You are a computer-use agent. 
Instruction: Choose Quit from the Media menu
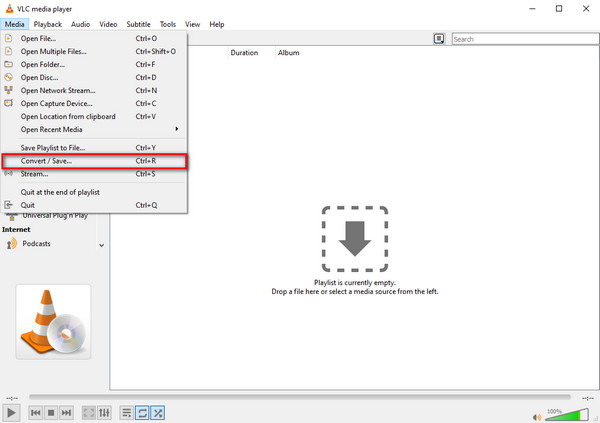tap(94, 205)
